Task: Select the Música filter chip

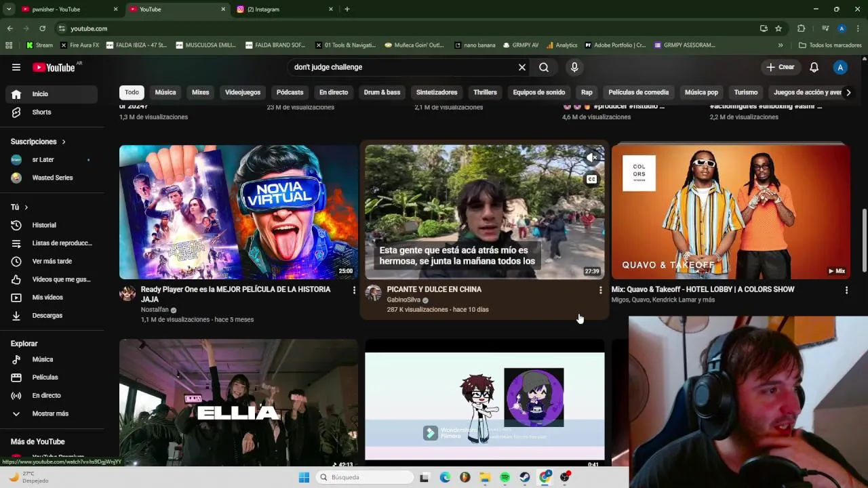Action: coord(165,92)
